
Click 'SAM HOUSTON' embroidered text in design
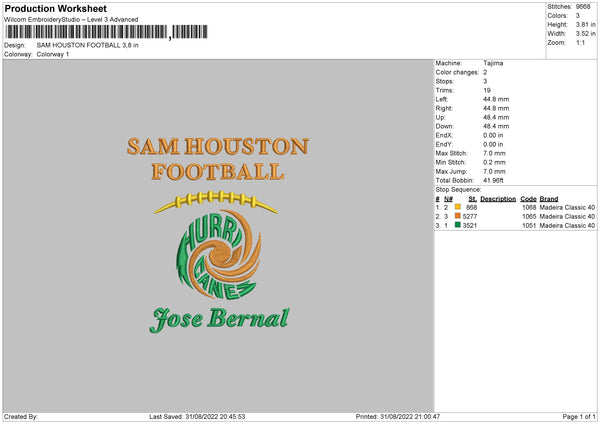tap(218, 147)
